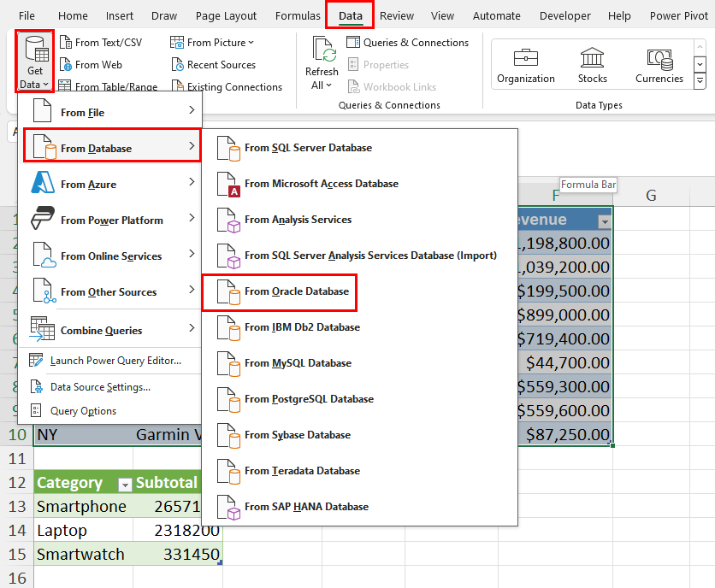This screenshot has width=715, height=588.
Task: Expand the Data Types gallery
Action: [x=700, y=81]
